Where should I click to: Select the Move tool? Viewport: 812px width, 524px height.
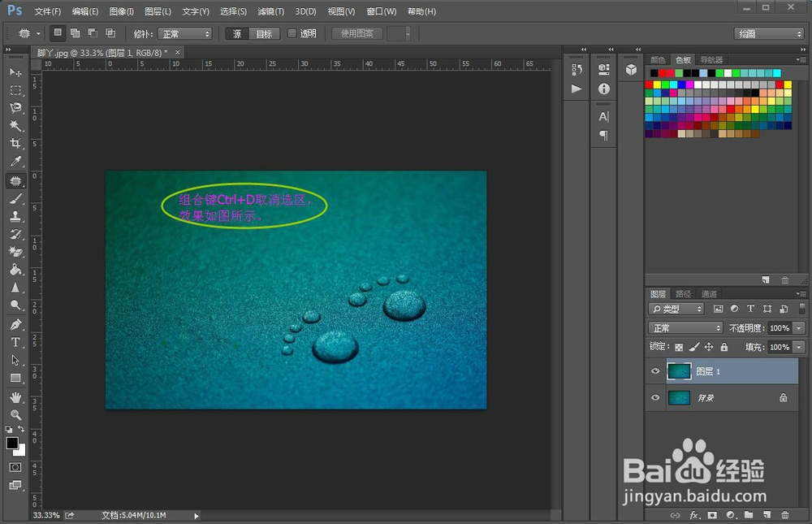coord(15,72)
